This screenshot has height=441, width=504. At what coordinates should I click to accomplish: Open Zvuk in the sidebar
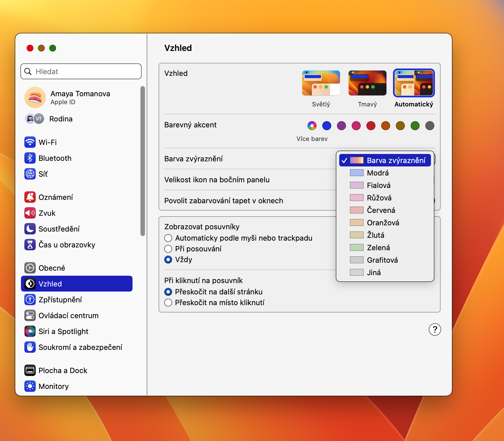tap(77, 213)
